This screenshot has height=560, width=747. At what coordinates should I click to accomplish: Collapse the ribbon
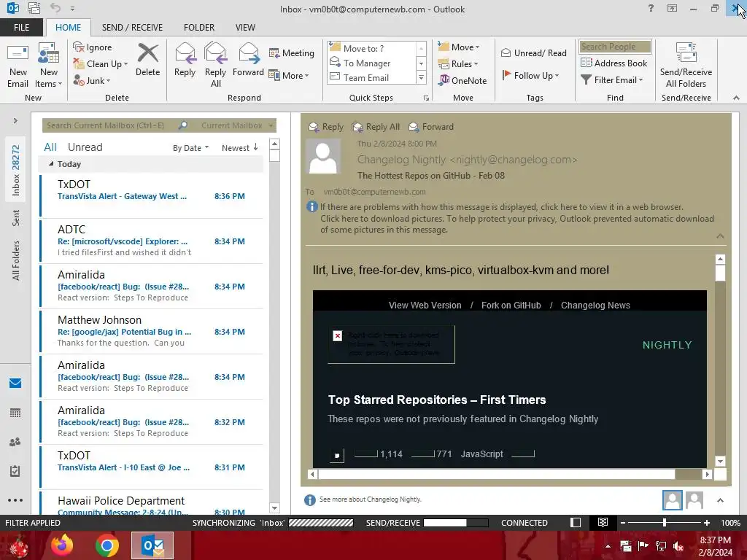tap(736, 98)
